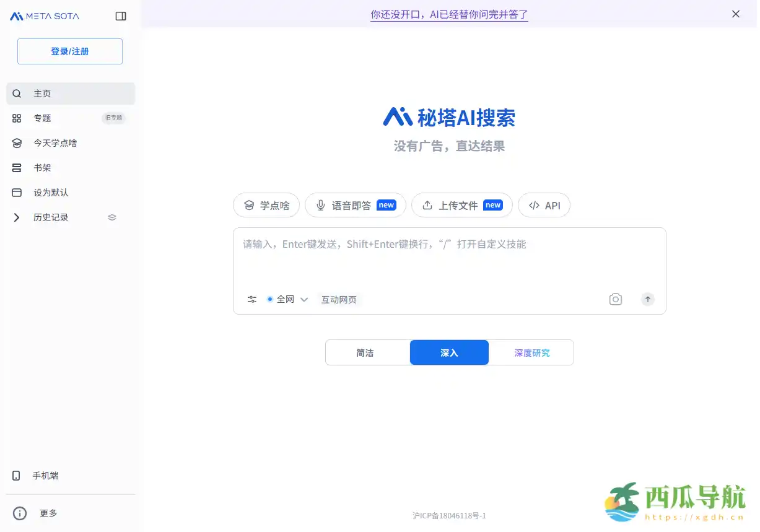Click the API option beside the search box

[544, 205]
